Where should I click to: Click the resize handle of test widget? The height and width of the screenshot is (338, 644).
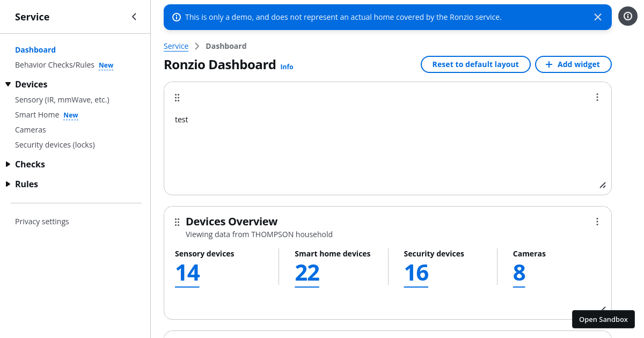pos(603,185)
